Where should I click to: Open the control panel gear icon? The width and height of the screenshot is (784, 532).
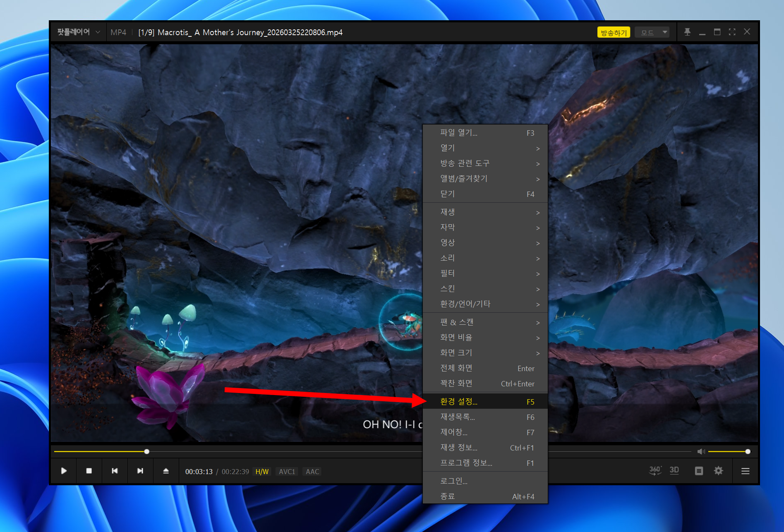tap(719, 471)
